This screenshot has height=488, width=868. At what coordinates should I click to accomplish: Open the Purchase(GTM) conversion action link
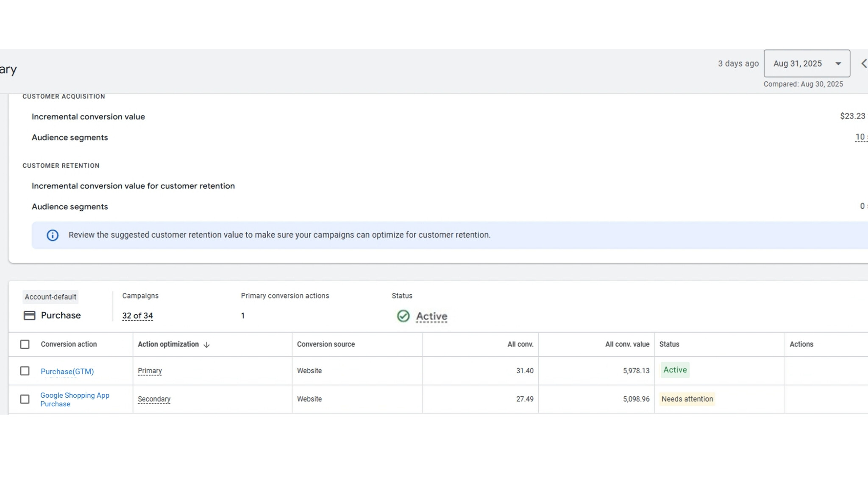point(67,372)
